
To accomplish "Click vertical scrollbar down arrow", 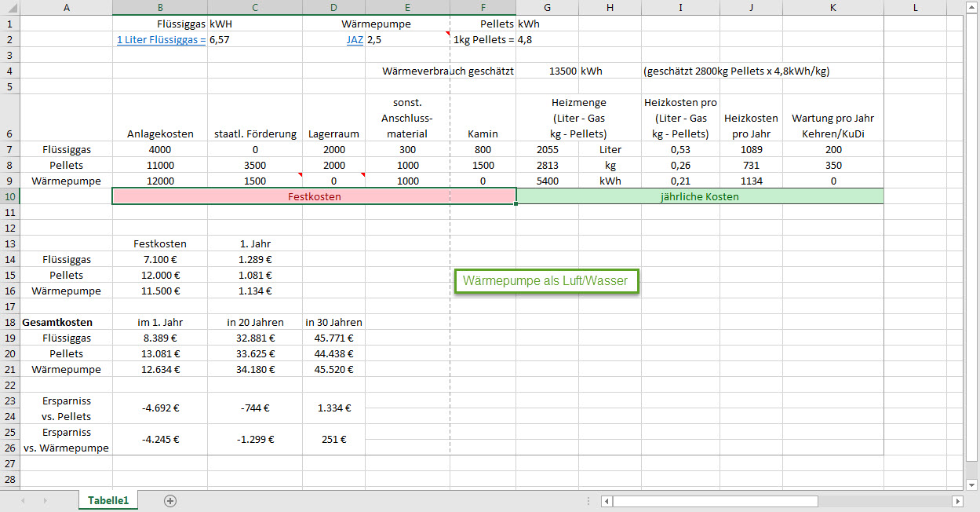I will 971,485.
